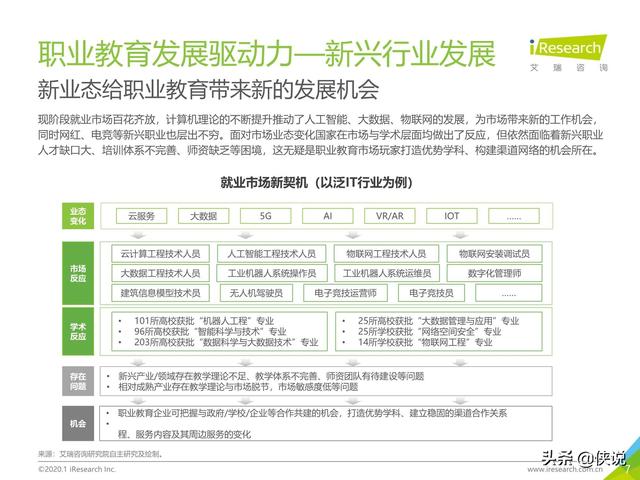
Task: Click the 14所学校获批 物联网工程 line
Action: pos(425,342)
